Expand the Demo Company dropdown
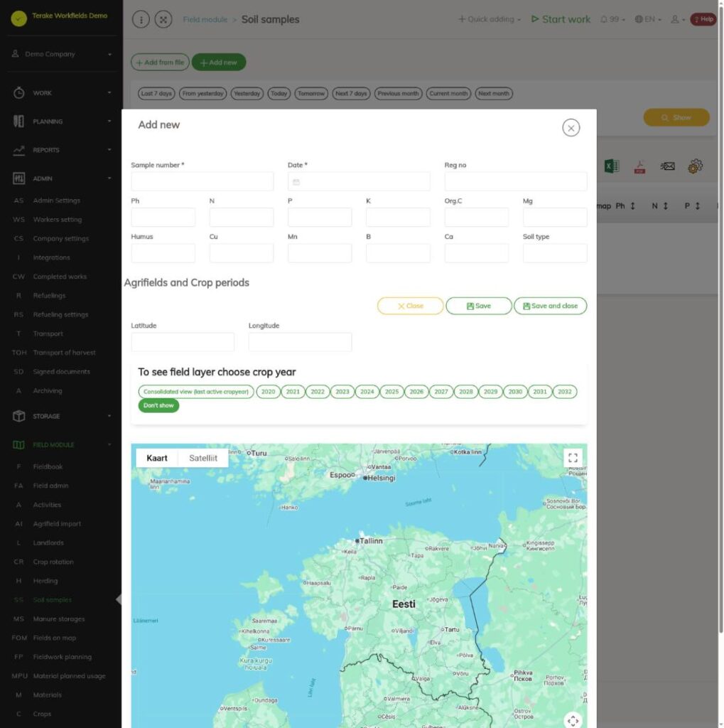Viewport: 724px width, 728px height. [x=62, y=54]
